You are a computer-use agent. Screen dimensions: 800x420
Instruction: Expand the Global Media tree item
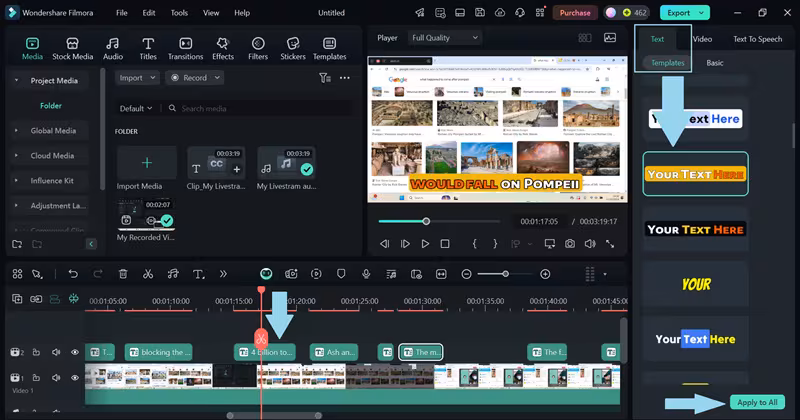(x=53, y=130)
